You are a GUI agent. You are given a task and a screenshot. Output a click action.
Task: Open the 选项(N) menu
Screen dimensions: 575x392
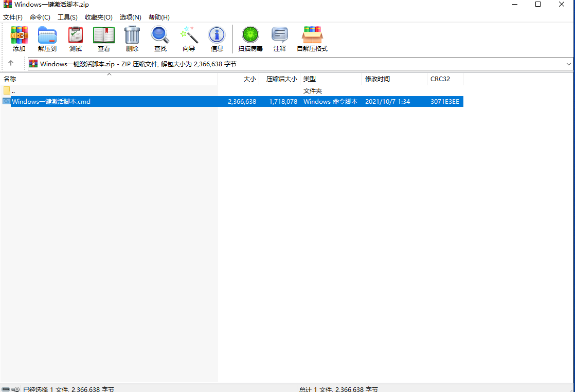(x=130, y=17)
